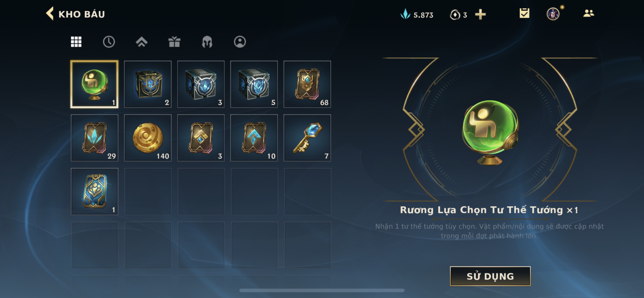Image resolution: width=644 pixels, height=298 pixels.
Task: Select the helmet filter tab
Action: pos(207,42)
